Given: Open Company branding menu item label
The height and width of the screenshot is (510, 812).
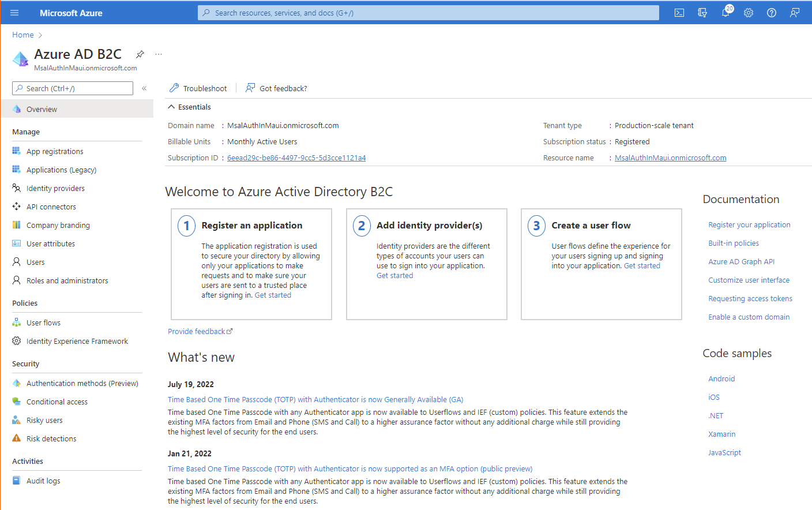Looking at the screenshot, I should click(x=58, y=225).
